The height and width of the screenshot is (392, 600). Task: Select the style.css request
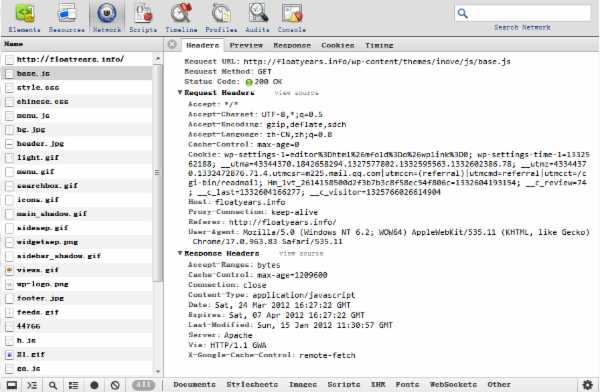pos(77,88)
